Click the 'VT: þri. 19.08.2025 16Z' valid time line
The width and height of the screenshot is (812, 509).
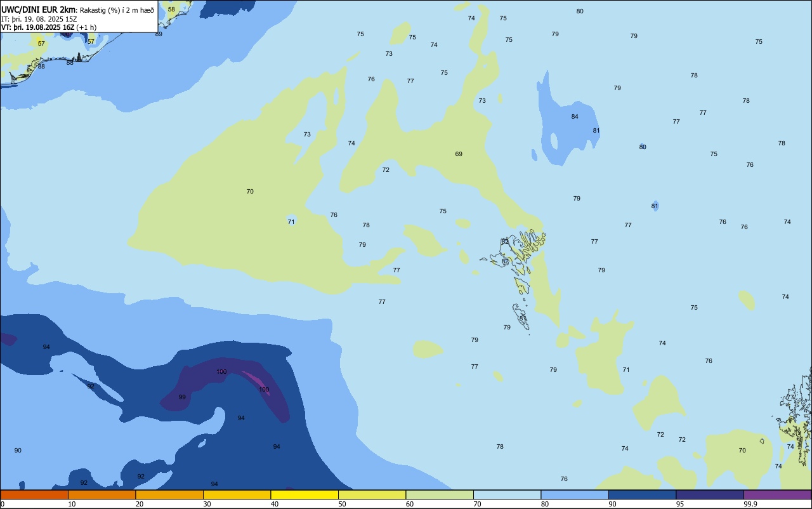(38, 27)
